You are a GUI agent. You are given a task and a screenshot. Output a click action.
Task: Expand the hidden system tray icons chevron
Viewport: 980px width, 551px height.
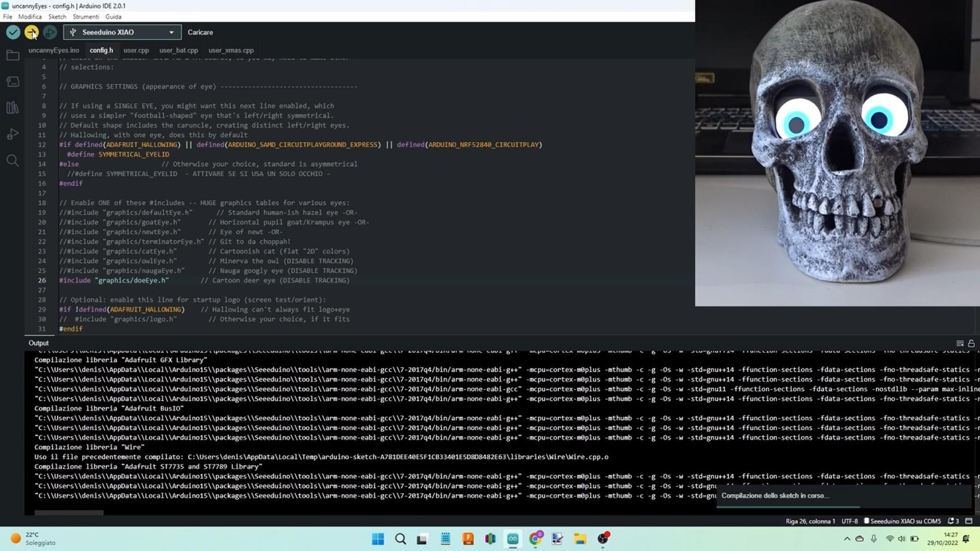coord(847,539)
